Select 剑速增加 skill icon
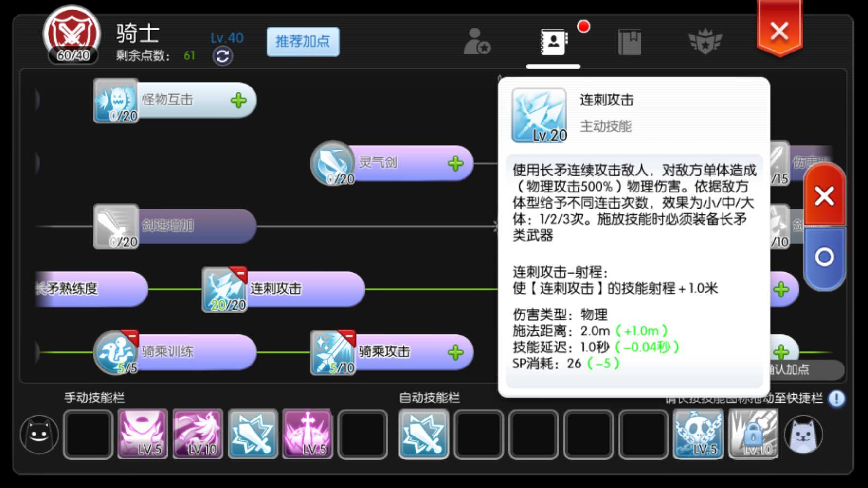868x488 pixels. click(x=116, y=227)
